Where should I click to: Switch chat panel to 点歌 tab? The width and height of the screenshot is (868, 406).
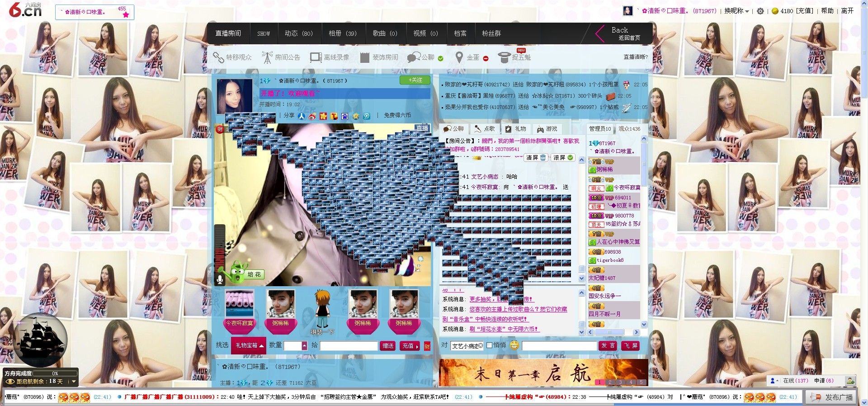[485, 129]
